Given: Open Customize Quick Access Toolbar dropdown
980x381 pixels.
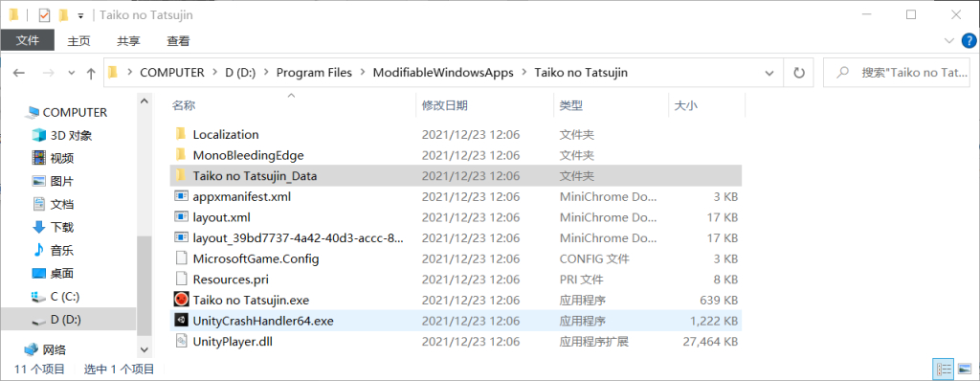Looking at the screenshot, I should [80, 15].
